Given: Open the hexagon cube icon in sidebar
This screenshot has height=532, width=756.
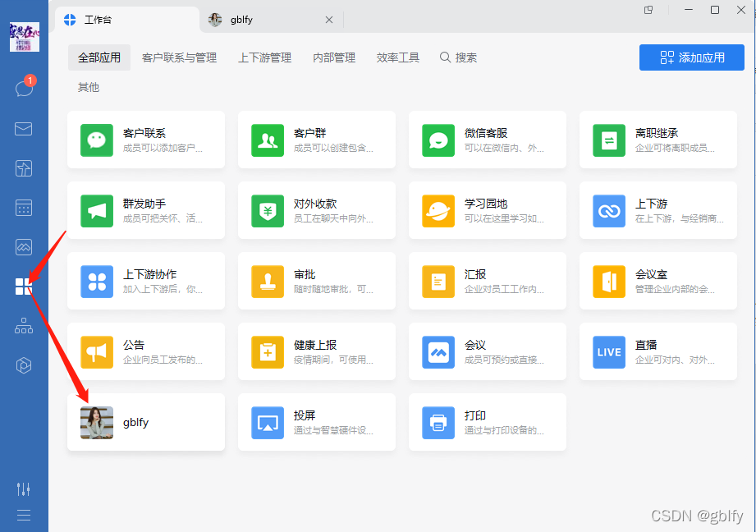Looking at the screenshot, I should pyautogui.click(x=24, y=365).
